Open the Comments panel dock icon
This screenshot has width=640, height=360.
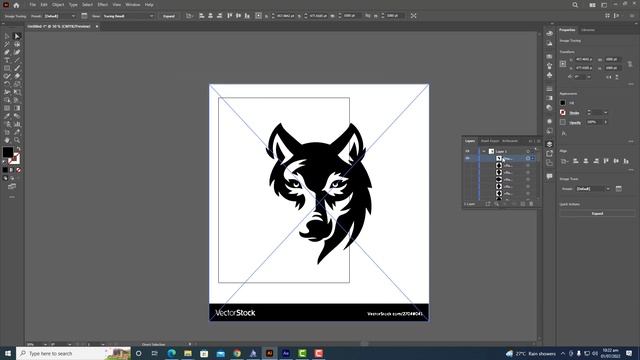549,176
